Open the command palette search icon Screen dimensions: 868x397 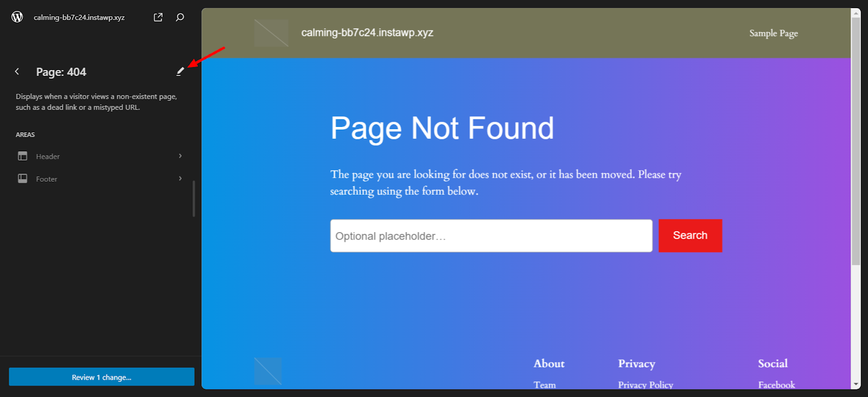click(x=180, y=17)
